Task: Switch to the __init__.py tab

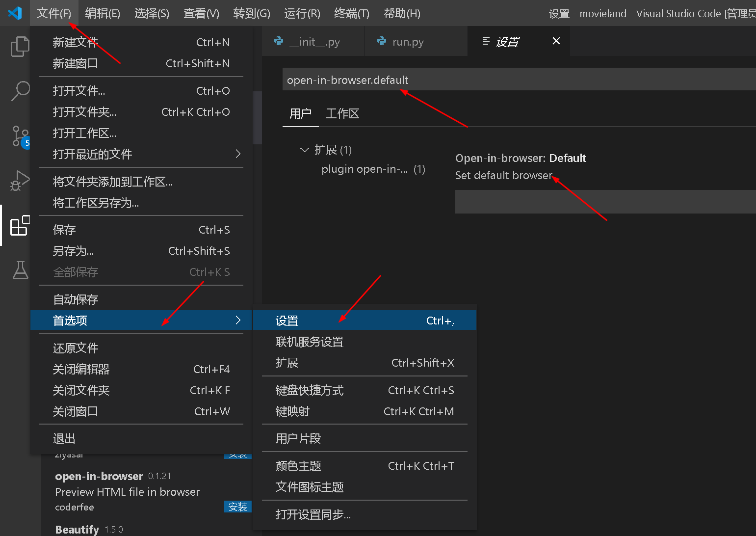Action: (x=313, y=42)
